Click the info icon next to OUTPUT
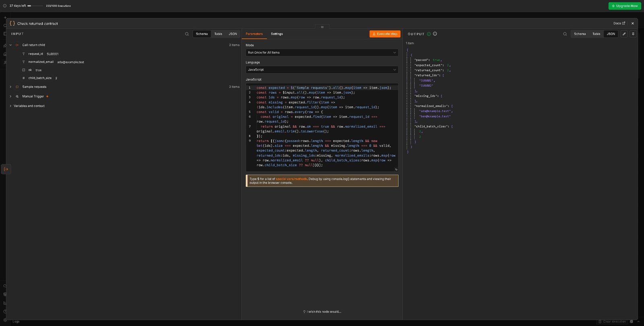This screenshot has width=644, height=326. pyautogui.click(x=435, y=34)
